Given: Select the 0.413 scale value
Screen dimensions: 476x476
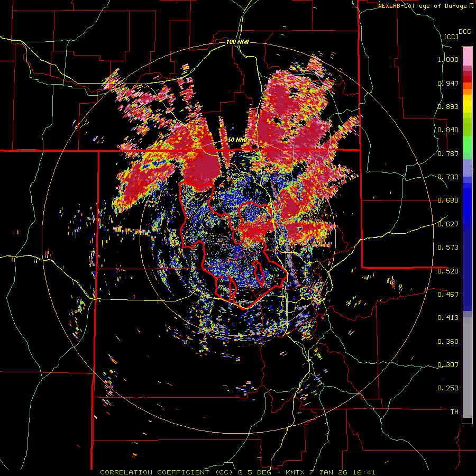Looking at the screenshot, I should tap(448, 318).
